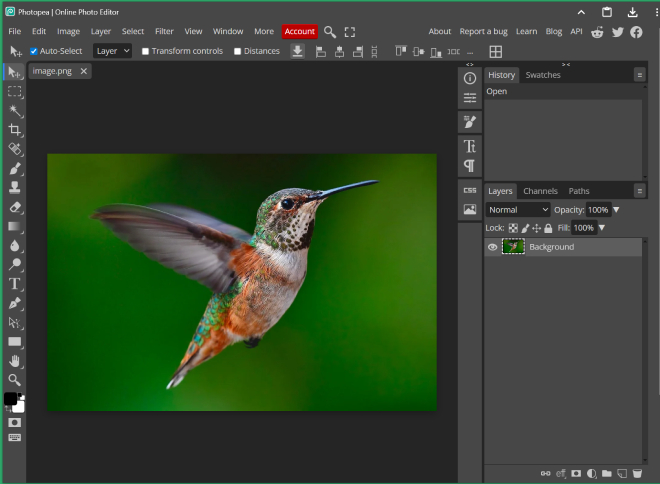The width and height of the screenshot is (660, 484).
Task: Disable the Auto-Select checkbox
Action: (34, 51)
